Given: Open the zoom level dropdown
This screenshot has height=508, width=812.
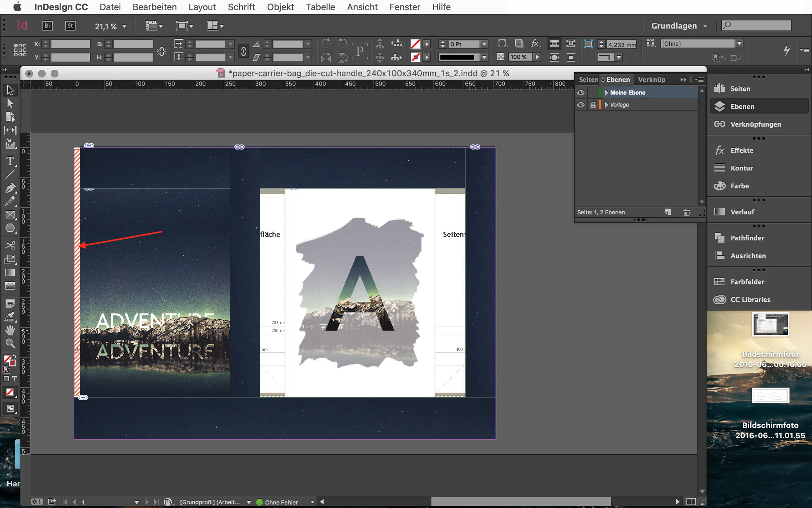Looking at the screenshot, I should tap(124, 26).
